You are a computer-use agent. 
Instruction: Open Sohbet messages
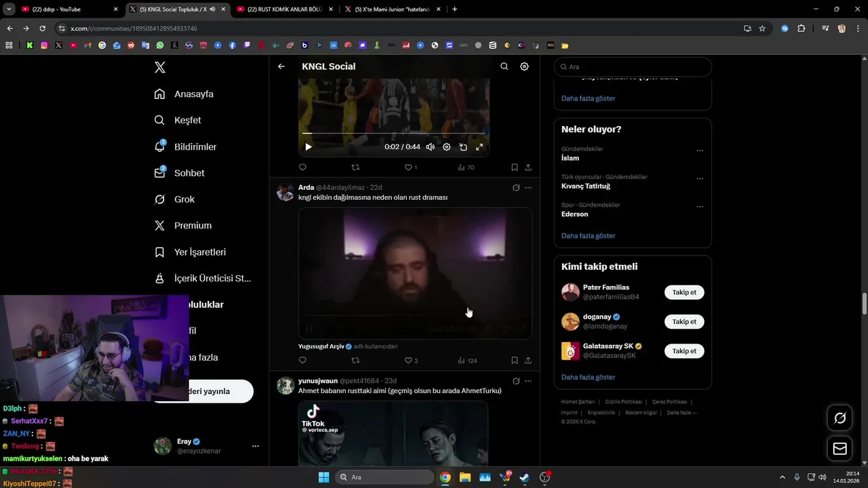pos(179,173)
